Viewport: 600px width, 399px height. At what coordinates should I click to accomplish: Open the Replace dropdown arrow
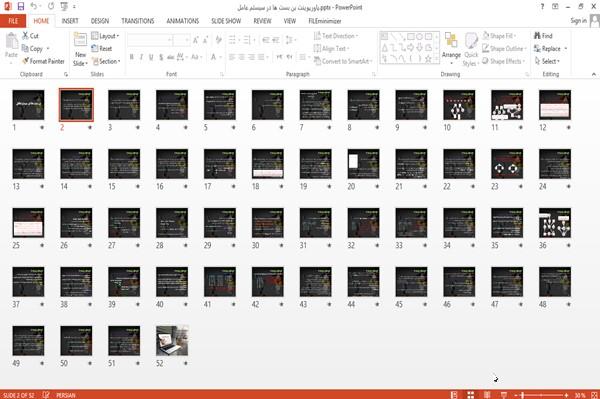(x=566, y=49)
